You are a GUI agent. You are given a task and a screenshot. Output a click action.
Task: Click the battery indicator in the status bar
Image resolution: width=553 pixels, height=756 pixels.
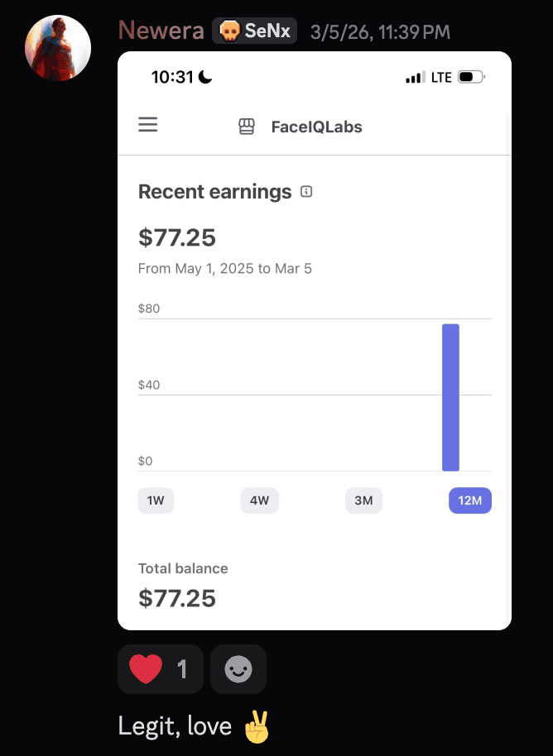point(470,76)
